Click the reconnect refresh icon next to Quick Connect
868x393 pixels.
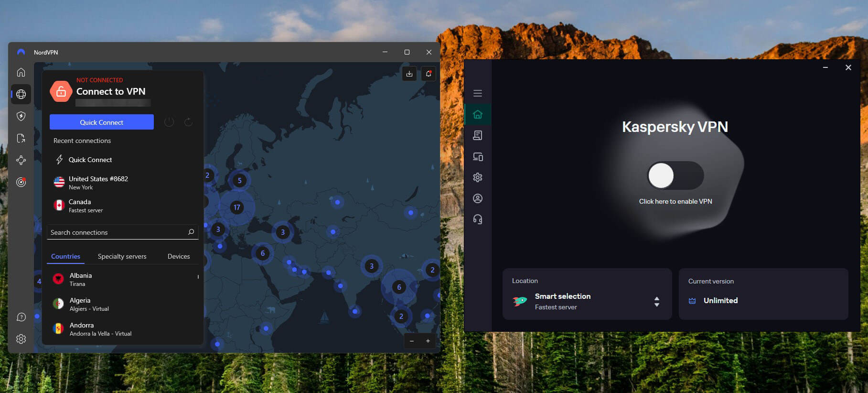[x=189, y=122]
